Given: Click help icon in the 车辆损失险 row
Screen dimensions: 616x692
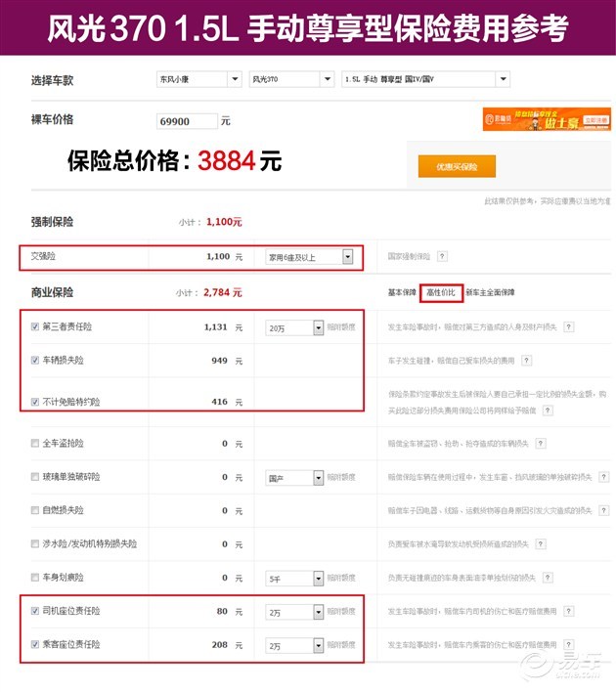Looking at the screenshot, I should pos(526,361).
